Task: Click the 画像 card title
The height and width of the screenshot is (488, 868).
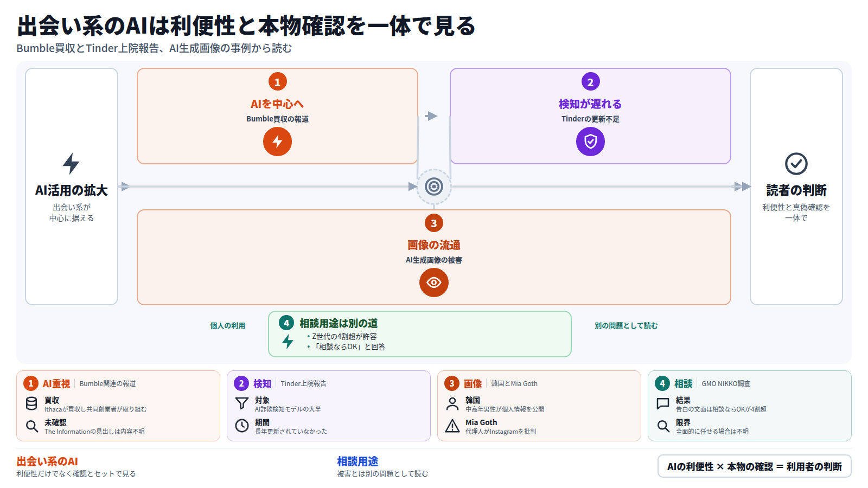Action: click(x=473, y=383)
